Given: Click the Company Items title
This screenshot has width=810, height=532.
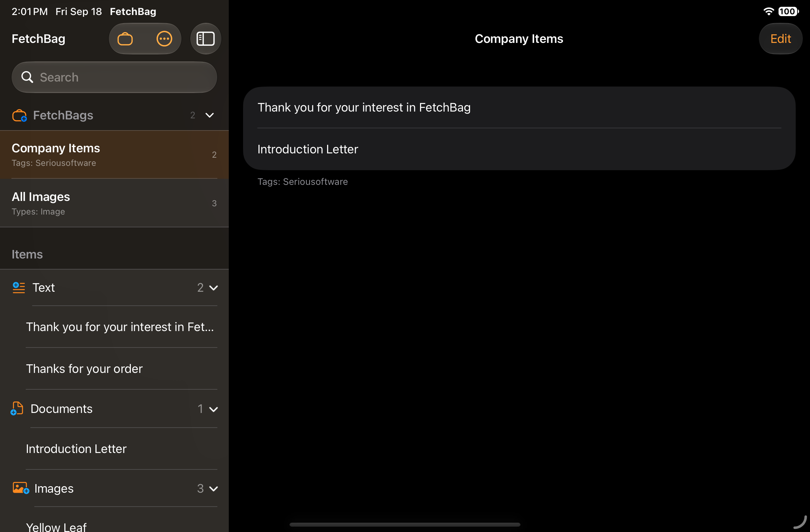Looking at the screenshot, I should 519,39.
